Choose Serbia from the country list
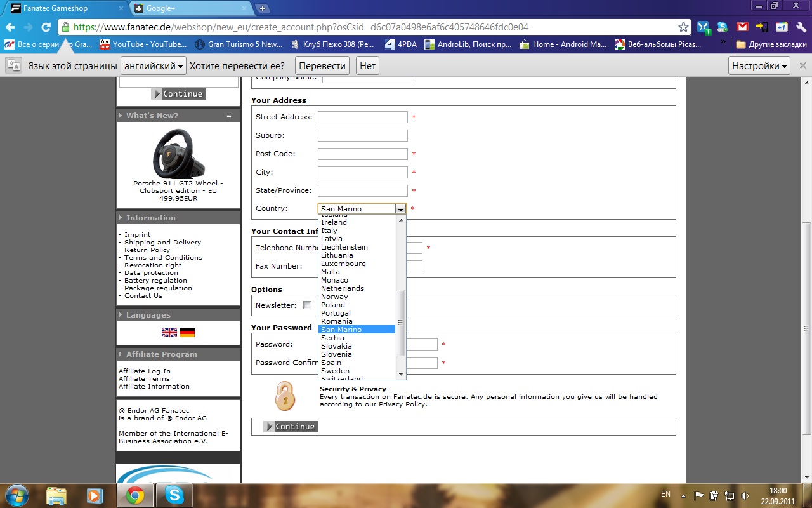 [x=357, y=338]
